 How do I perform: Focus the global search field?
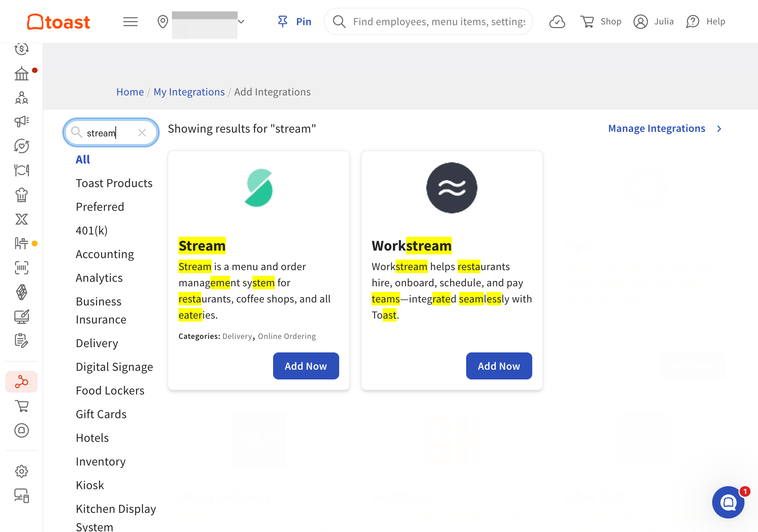[428, 22]
